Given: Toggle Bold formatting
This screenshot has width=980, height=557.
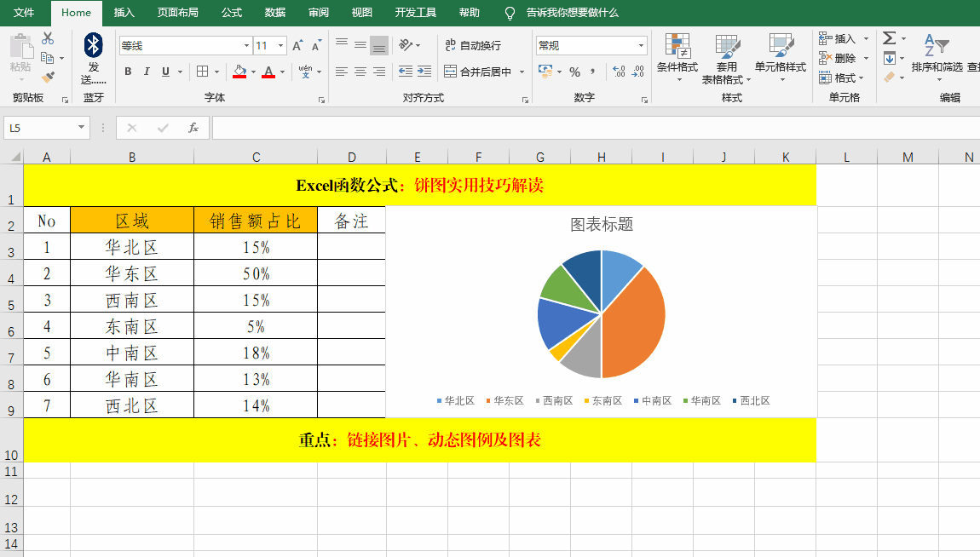Looking at the screenshot, I should coord(128,72).
